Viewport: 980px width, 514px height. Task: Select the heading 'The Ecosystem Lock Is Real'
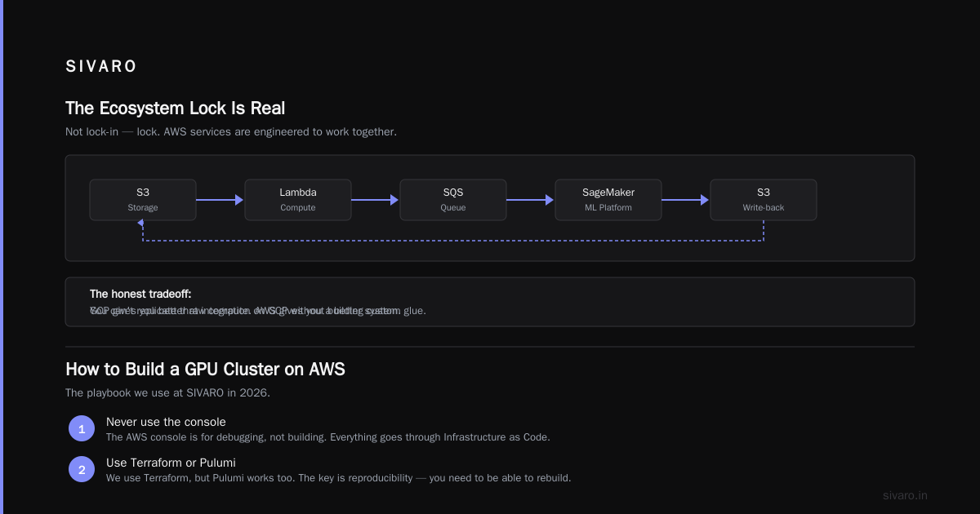(175, 109)
